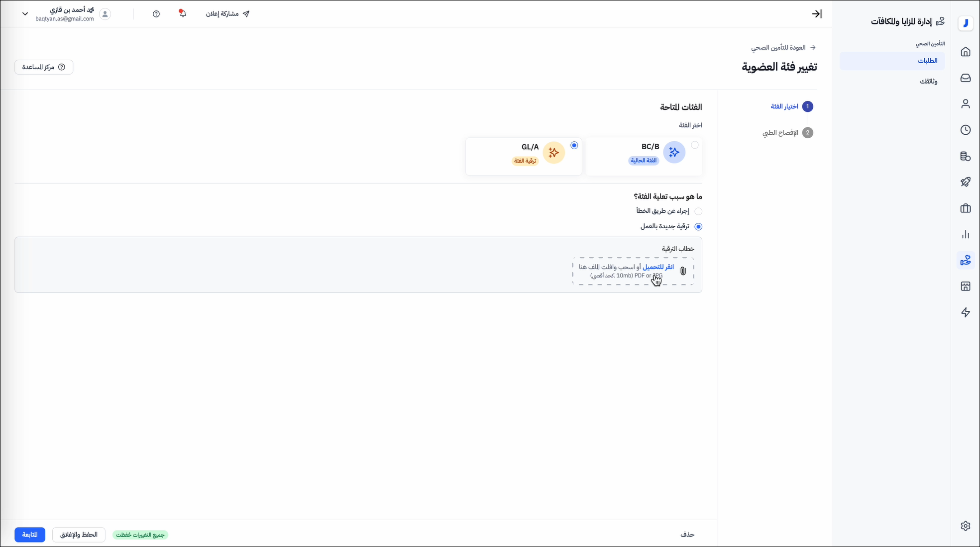Open 'وثائقك' menu item in sidebar
This screenshot has width=980, height=547.
click(x=928, y=81)
